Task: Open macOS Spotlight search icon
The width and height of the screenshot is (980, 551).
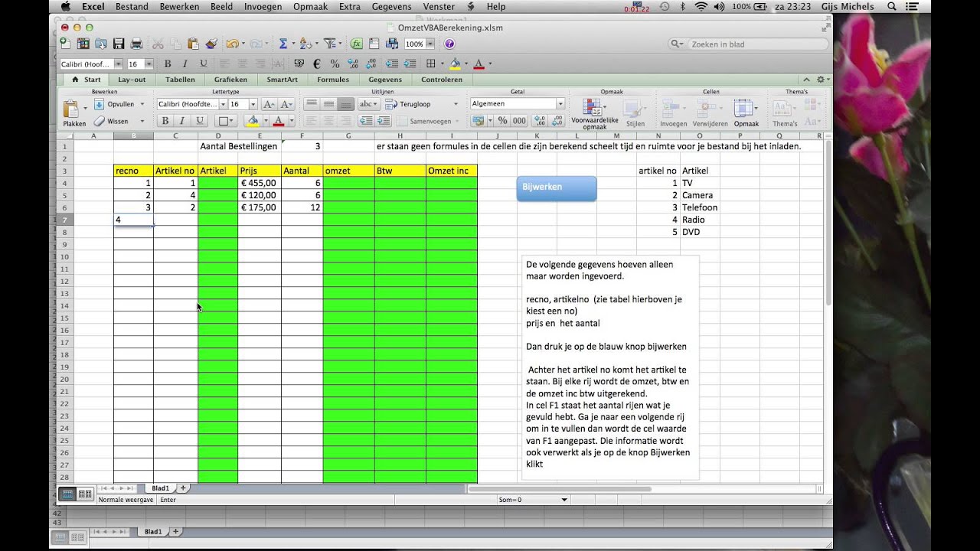Action: [891, 6]
